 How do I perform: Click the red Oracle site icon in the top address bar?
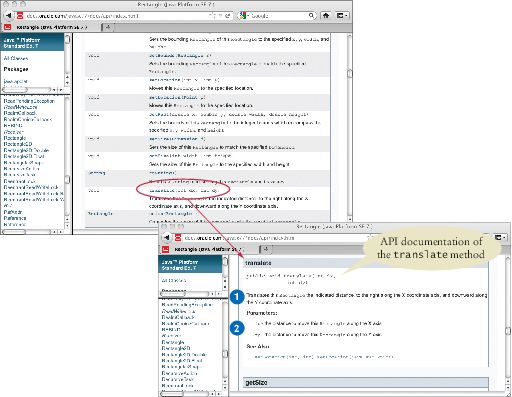point(20,16)
